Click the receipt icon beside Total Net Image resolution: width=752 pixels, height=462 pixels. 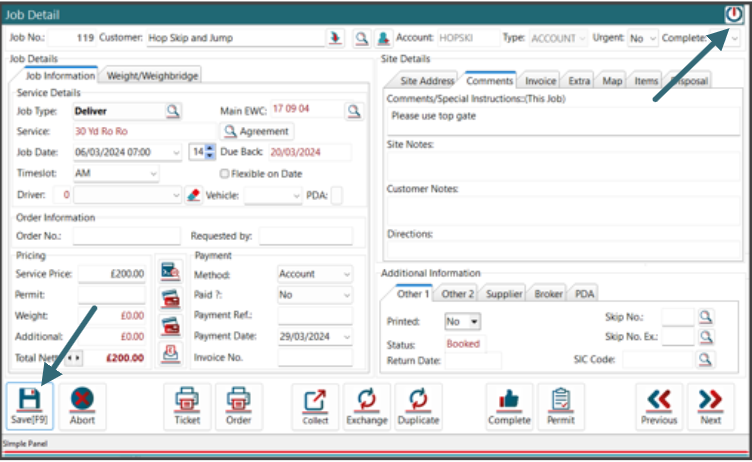pos(170,354)
